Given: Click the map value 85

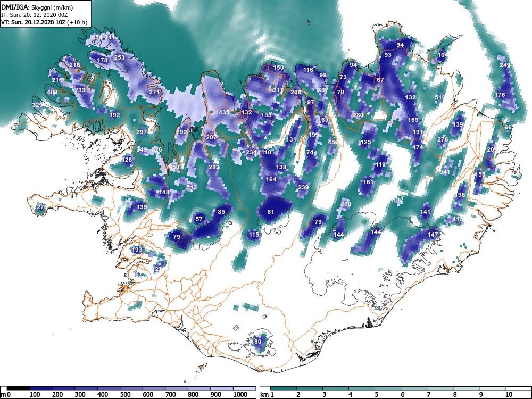Looking at the screenshot, I should [221, 212].
